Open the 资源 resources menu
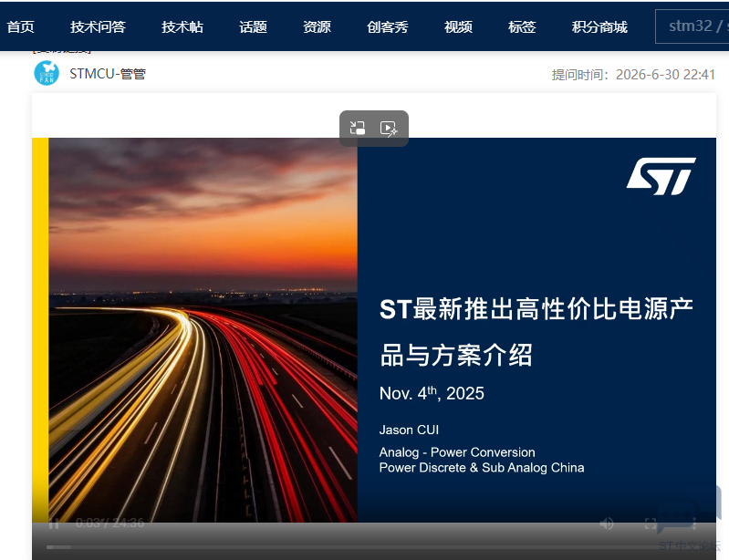The image size is (729, 560). tap(317, 27)
